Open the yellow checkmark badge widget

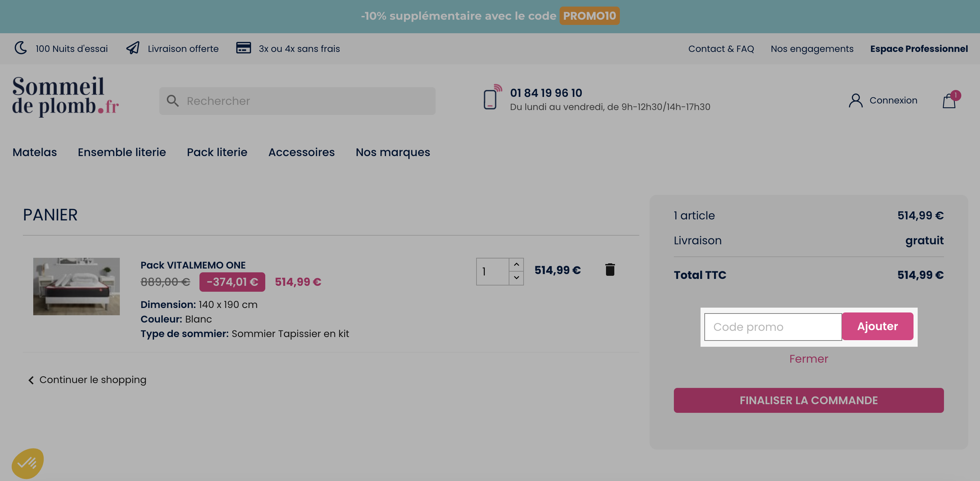pos(28,463)
